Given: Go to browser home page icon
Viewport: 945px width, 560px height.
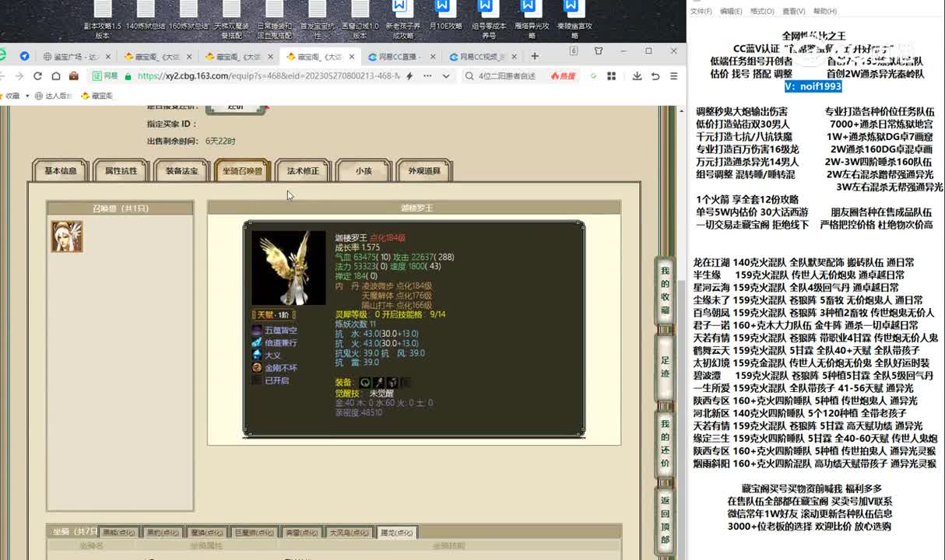Looking at the screenshot, I should (55, 75).
